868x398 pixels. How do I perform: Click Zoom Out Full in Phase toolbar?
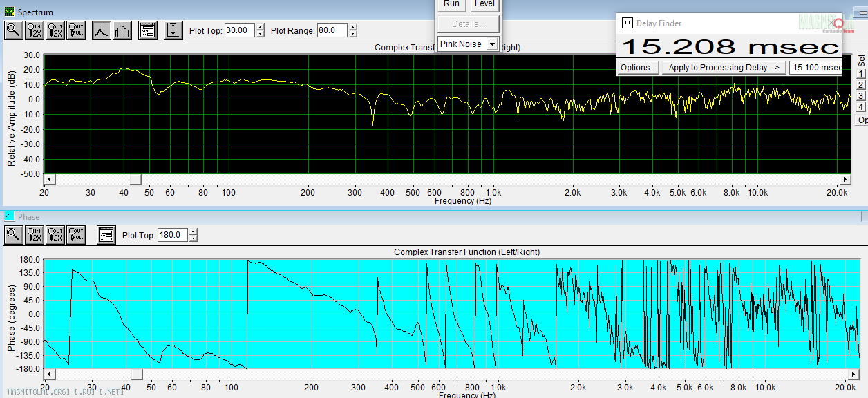(x=76, y=235)
